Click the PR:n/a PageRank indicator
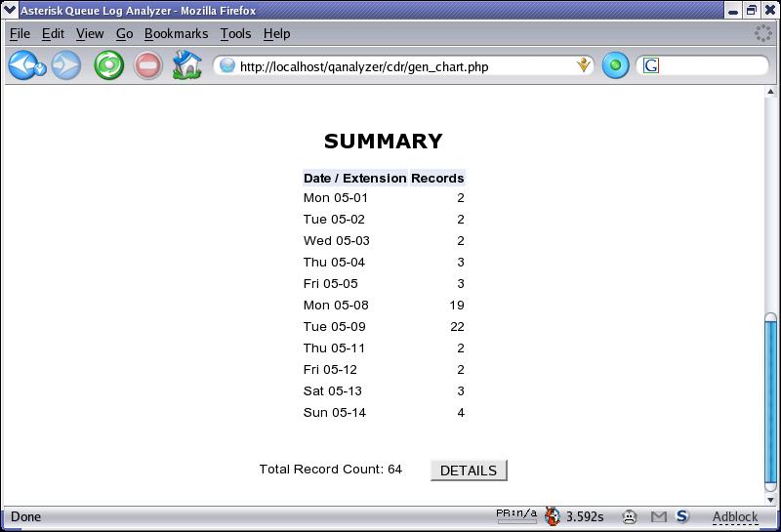This screenshot has height=532, width=781. point(516,515)
